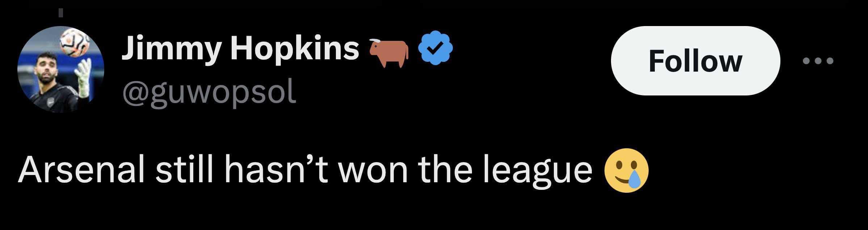Viewport: 868px width, 230px height.
Task: Open the three-dot more options menu
Action: point(818,61)
